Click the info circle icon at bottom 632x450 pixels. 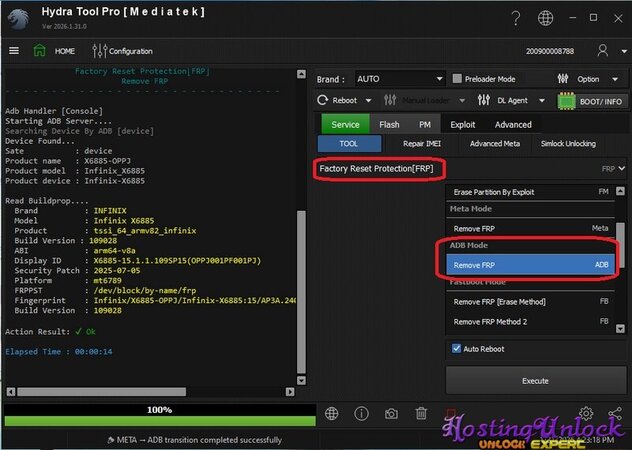point(361,413)
